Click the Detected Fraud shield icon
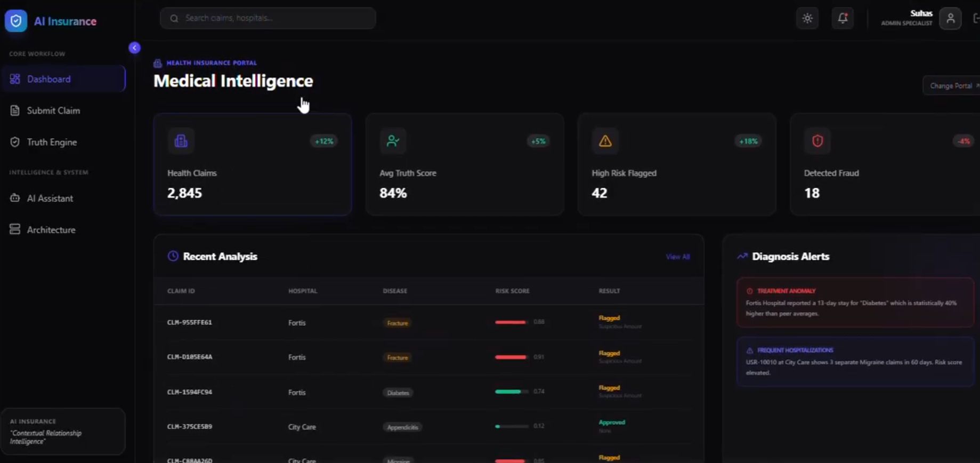The image size is (980, 463). point(817,141)
